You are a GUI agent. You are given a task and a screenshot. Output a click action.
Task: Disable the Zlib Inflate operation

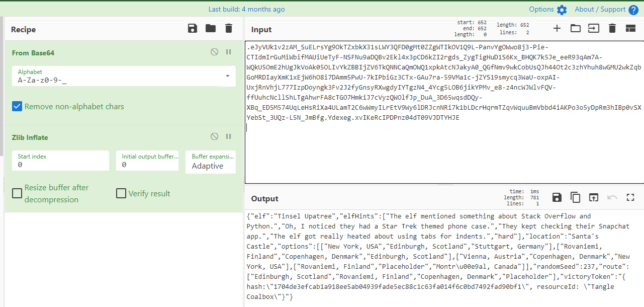coord(215,136)
